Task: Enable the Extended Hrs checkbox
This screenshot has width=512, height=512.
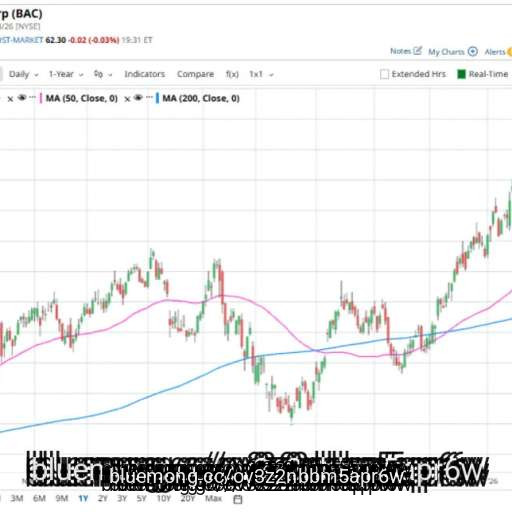Action: click(x=384, y=74)
